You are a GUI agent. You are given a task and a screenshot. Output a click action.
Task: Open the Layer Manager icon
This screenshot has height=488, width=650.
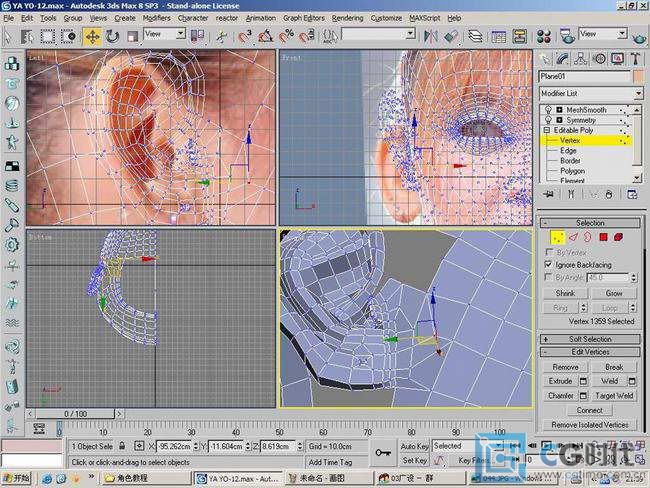475,36
